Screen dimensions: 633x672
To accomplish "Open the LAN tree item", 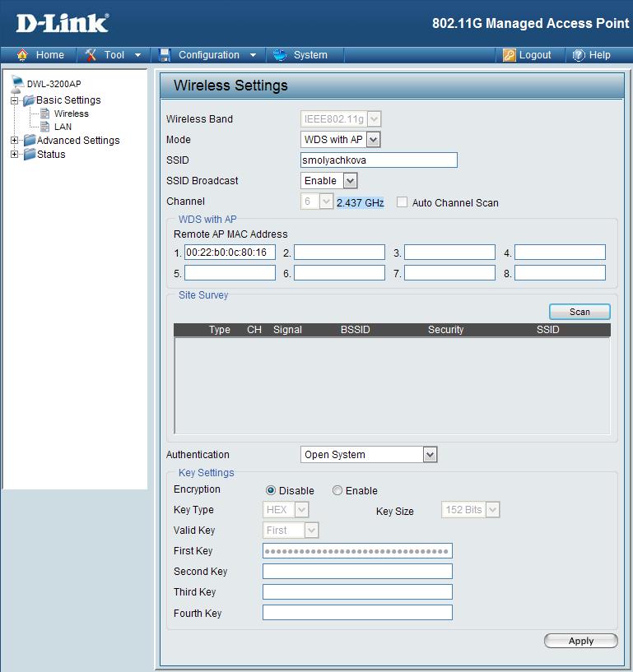I will point(63,127).
